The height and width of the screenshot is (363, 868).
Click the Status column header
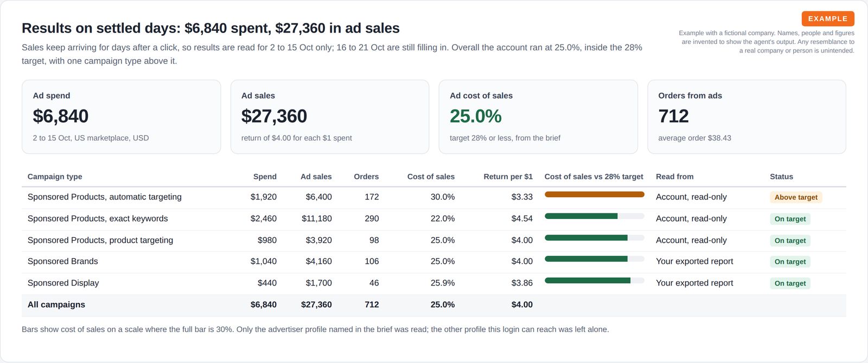pyautogui.click(x=782, y=177)
